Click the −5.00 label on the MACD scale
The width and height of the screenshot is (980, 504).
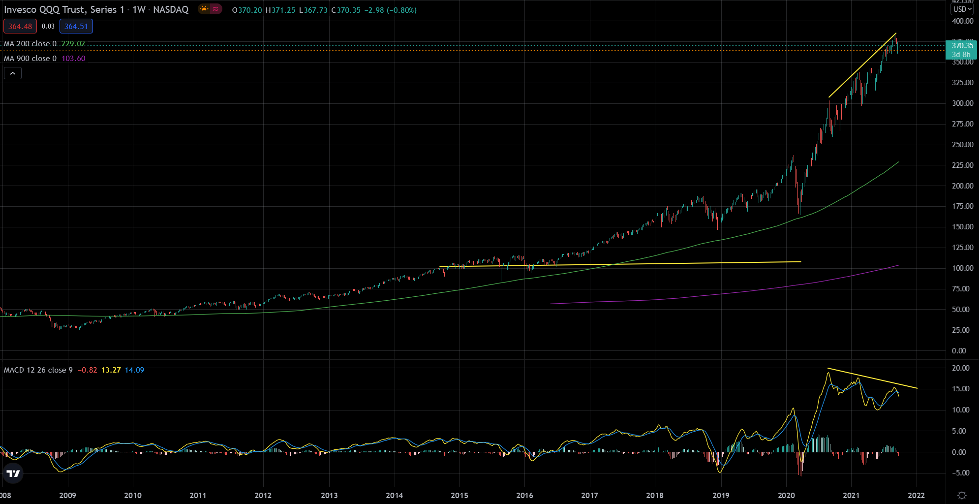pos(961,473)
